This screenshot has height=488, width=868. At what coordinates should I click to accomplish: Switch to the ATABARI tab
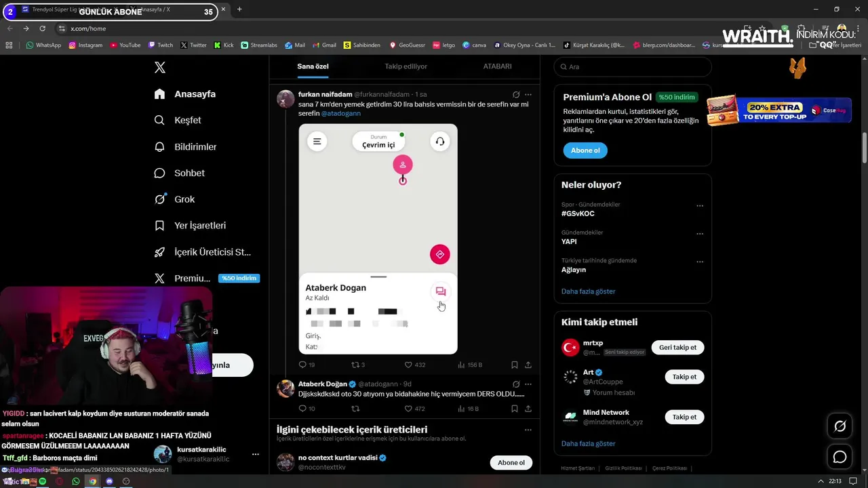pyautogui.click(x=497, y=66)
